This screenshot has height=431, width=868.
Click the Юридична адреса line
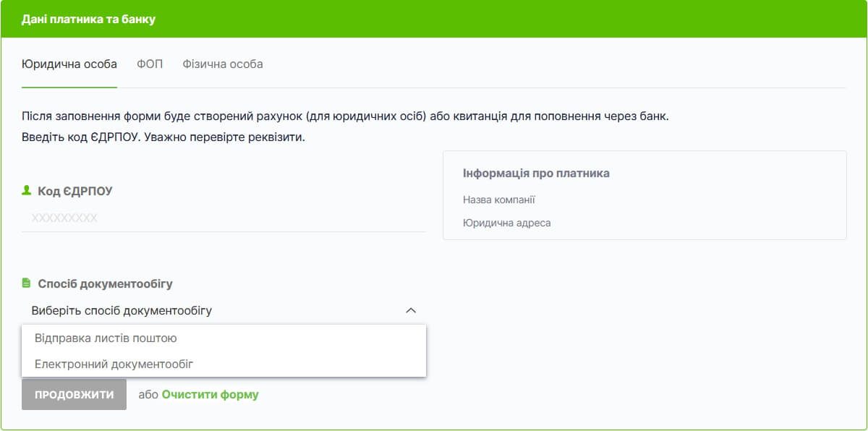tap(507, 223)
